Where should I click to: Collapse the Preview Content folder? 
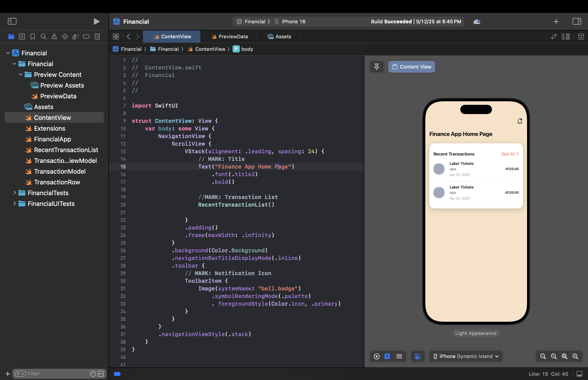[21, 75]
